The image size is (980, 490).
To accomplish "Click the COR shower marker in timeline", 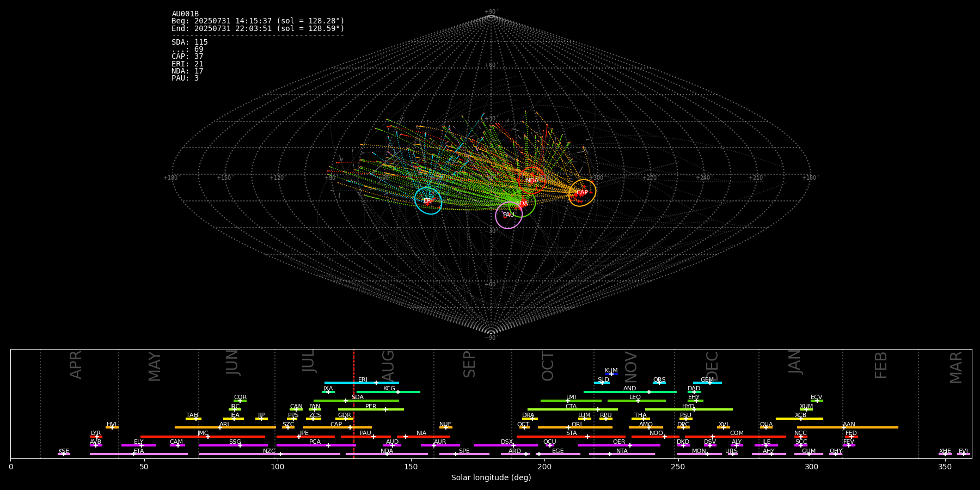I will point(240,401).
